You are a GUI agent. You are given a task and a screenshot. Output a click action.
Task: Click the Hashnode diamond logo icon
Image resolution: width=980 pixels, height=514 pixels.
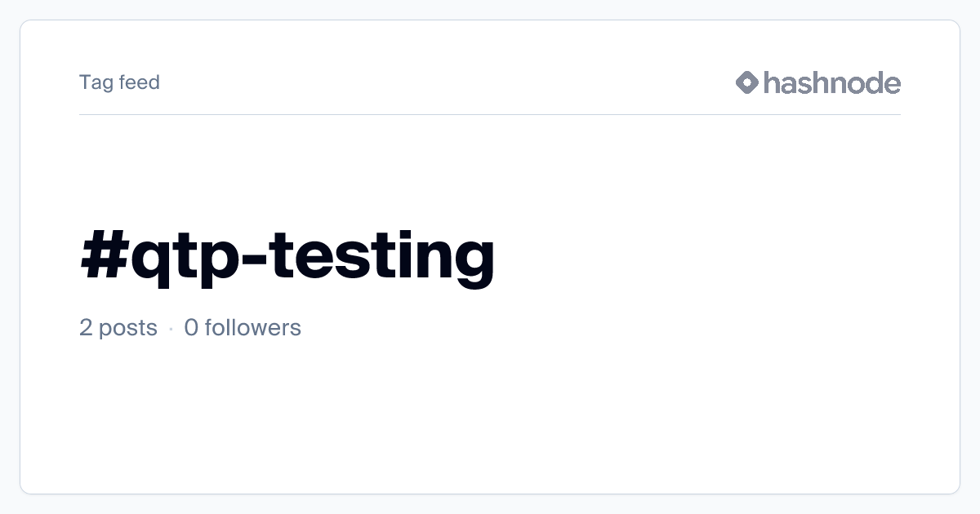click(x=747, y=82)
